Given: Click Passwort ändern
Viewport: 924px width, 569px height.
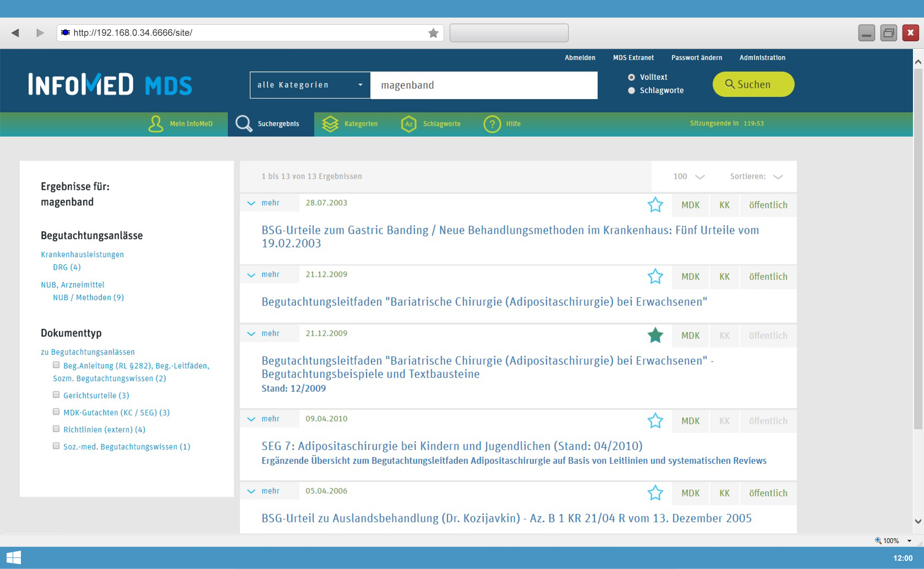Looking at the screenshot, I should [x=697, y=58].
